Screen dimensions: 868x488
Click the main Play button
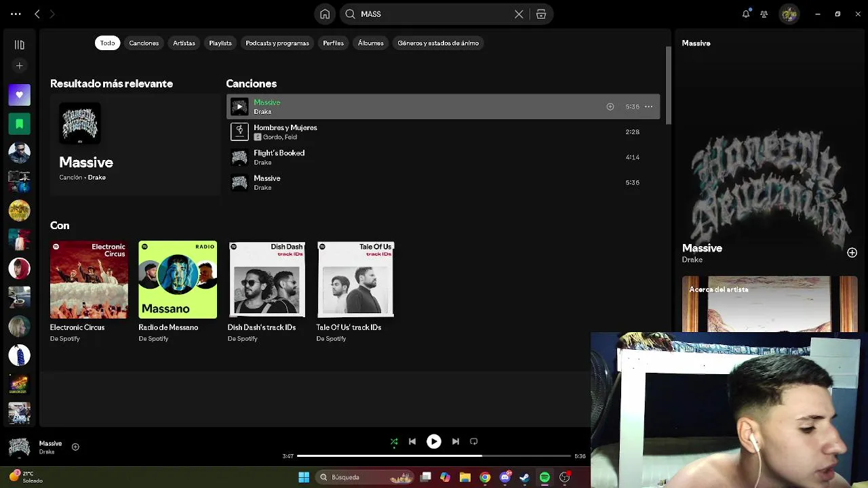tap(433, 441)
